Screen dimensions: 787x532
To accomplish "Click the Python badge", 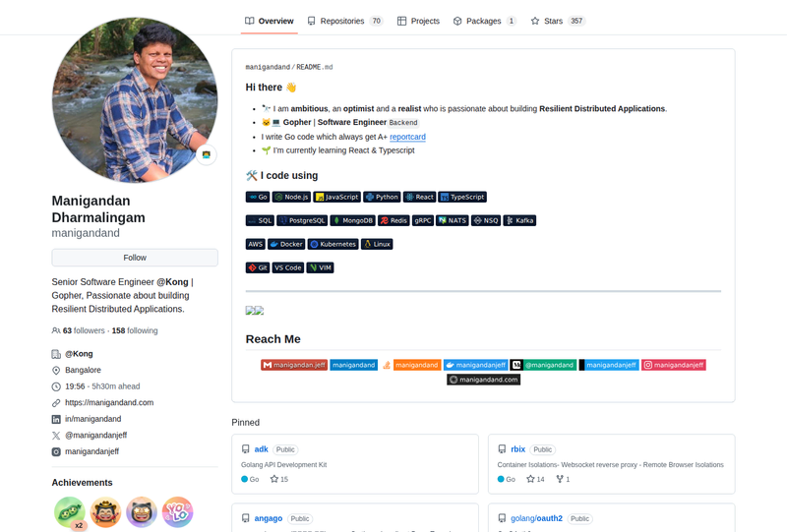I will 382,197.
